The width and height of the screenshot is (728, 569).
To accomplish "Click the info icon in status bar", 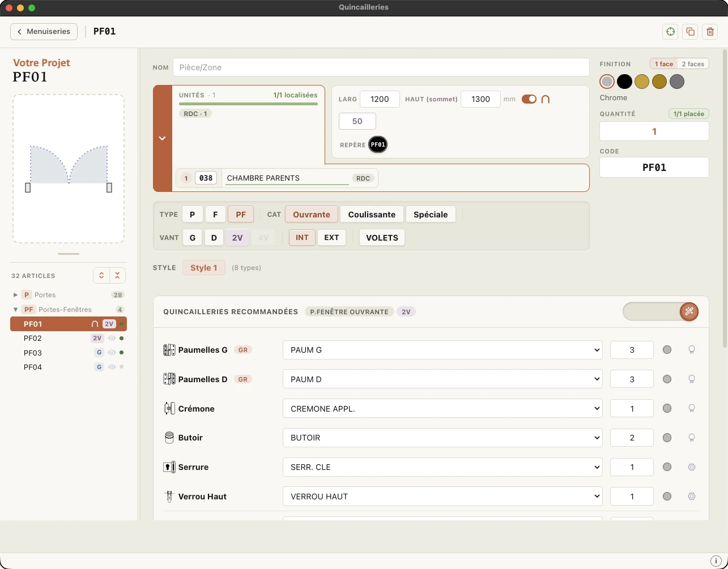I will pos(716,561).
